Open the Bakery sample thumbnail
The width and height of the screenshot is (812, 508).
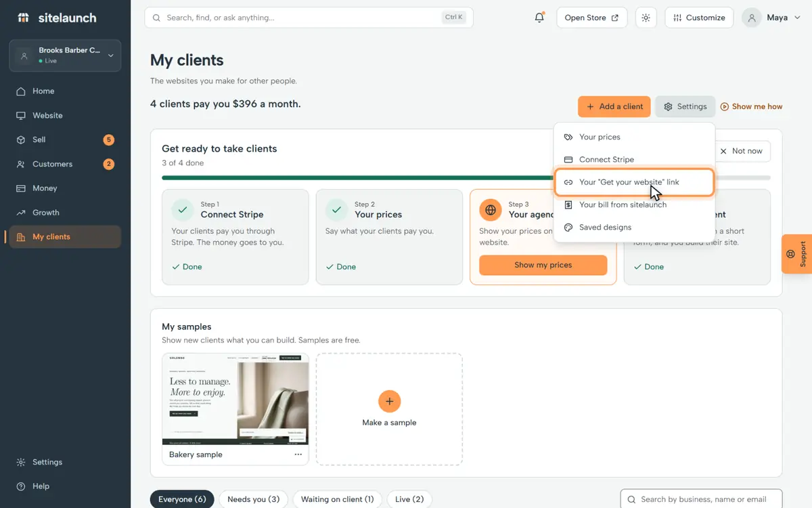pos(235,399)
